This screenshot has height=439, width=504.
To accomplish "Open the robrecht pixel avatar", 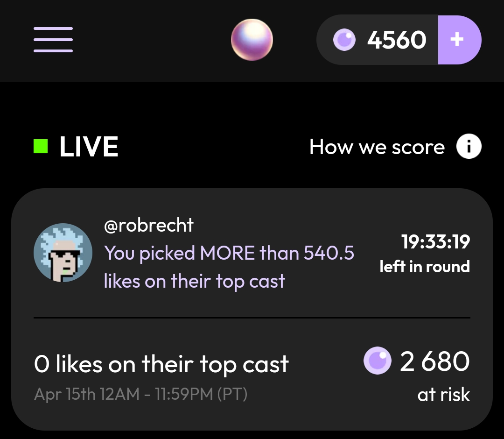I will (x=63, y=253).
